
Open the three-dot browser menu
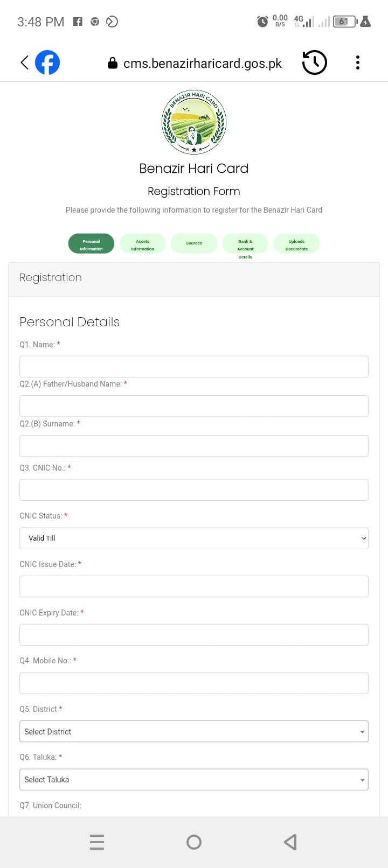pyautogui.click(x=358, y=63)
